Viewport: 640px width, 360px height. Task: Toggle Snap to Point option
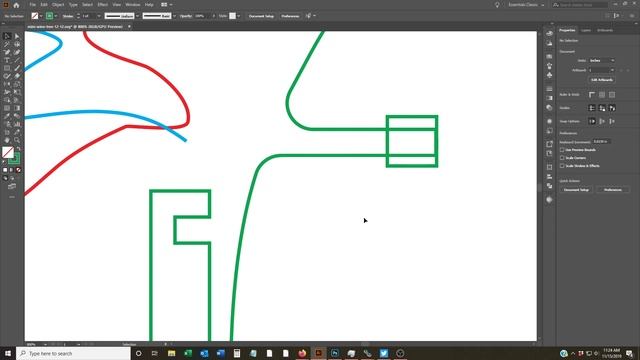tap(592, 121)
